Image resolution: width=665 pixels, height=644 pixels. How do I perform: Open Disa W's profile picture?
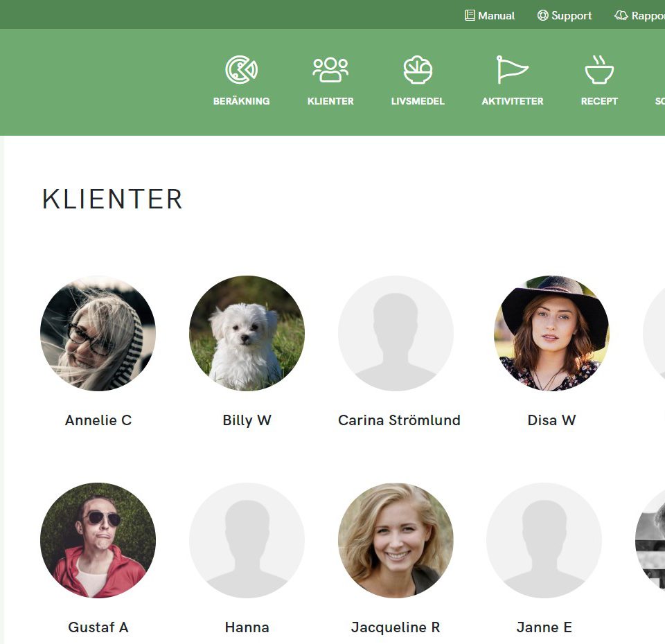551,333
